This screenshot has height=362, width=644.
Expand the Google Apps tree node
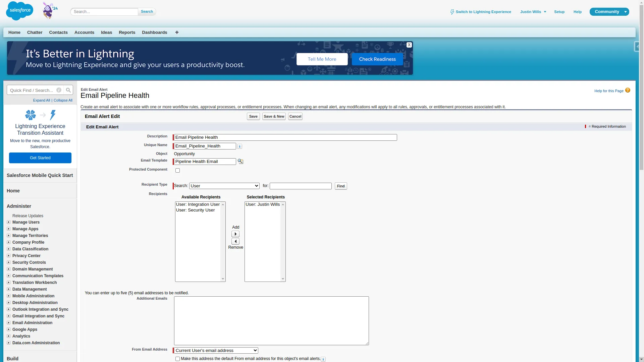pos(8,329)
